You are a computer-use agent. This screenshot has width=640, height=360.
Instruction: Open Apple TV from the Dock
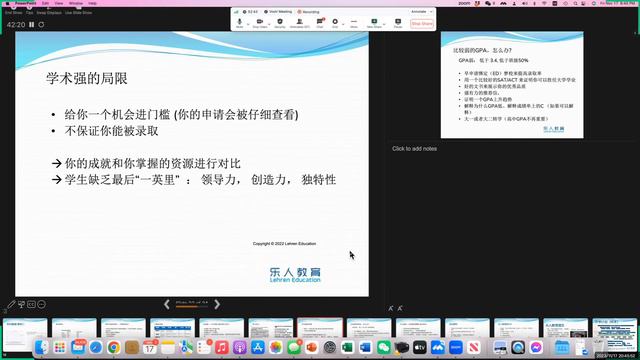click(x=420, y=348)
